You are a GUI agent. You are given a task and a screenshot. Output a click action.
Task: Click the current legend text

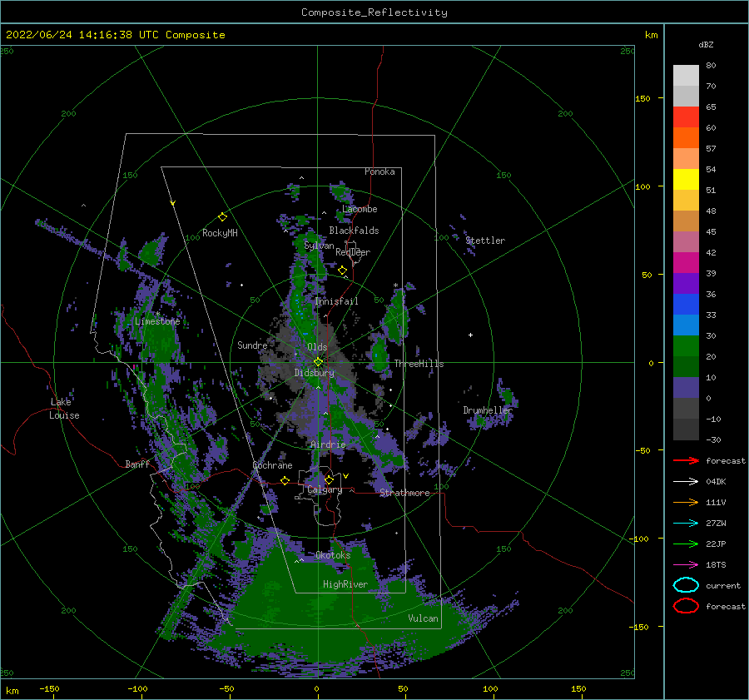pos(723,586)
